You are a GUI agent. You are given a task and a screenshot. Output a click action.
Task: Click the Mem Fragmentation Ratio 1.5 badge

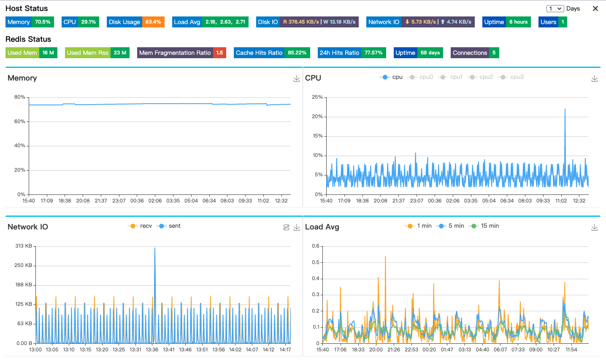[181, 53]
